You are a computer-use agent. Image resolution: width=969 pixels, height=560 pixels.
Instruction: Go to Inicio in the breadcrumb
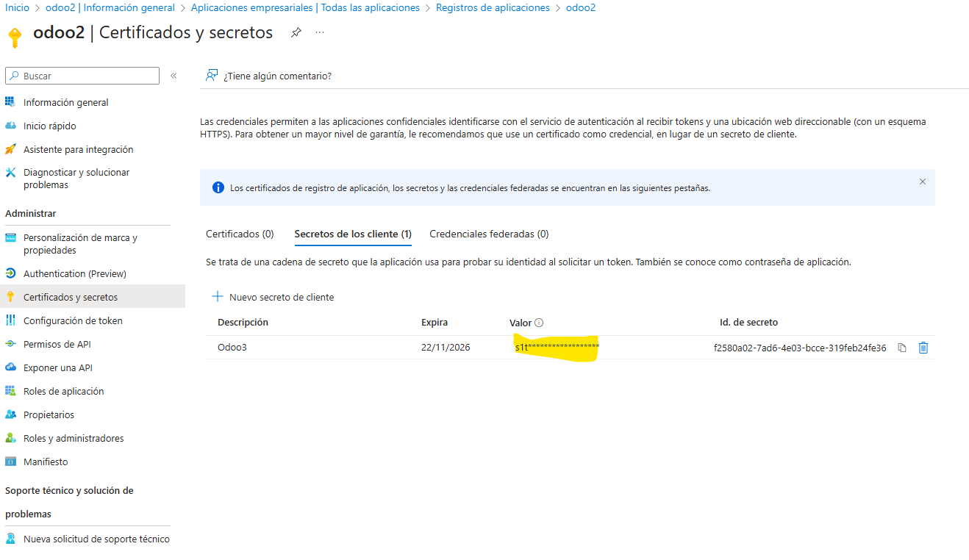click(18, 7)
